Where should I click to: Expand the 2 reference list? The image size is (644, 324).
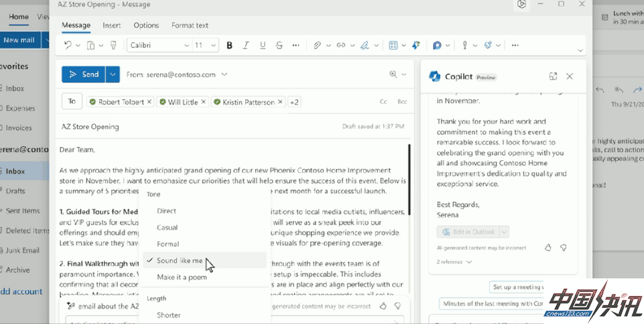coord(454,262)
